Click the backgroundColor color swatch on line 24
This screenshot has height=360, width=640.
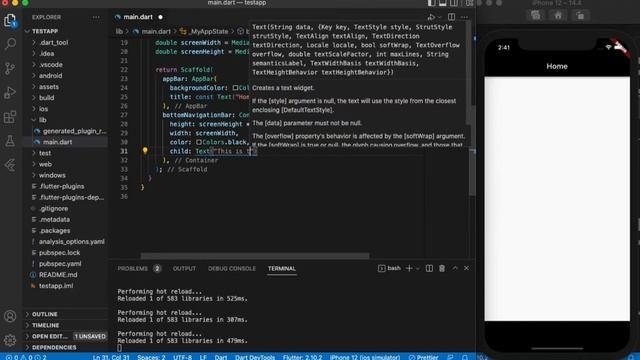click(x=235, y=88)
